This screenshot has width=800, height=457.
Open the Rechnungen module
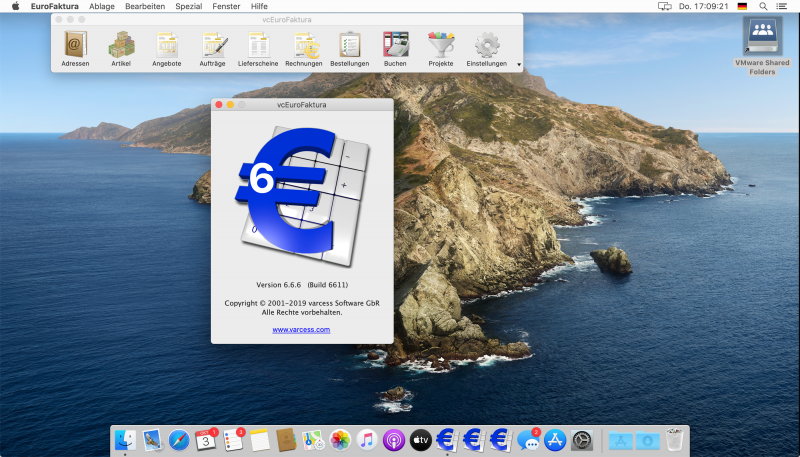click(304, 49)
